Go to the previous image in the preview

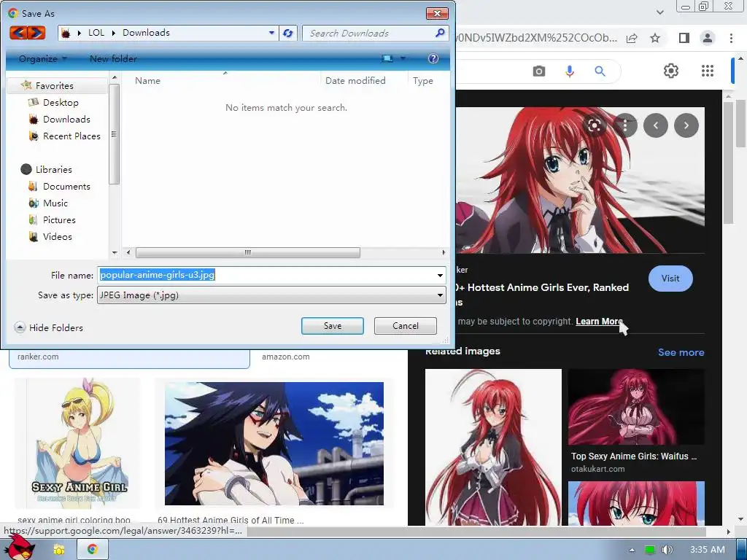coord(656,125)
